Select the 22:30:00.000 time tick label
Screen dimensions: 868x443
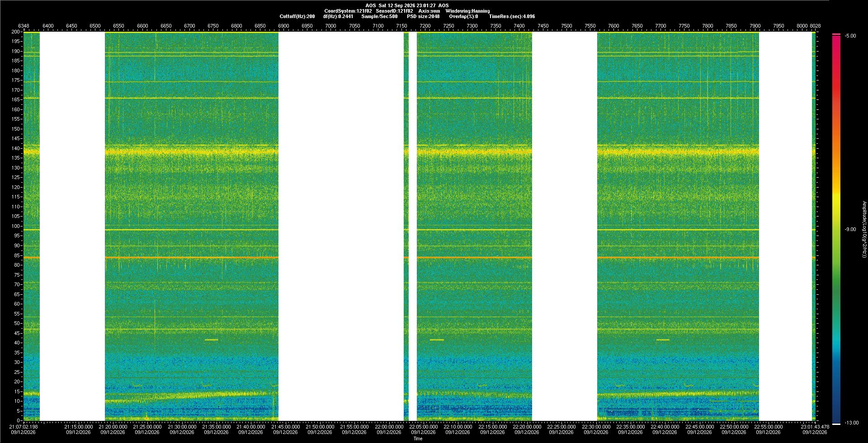click(596, 427)
